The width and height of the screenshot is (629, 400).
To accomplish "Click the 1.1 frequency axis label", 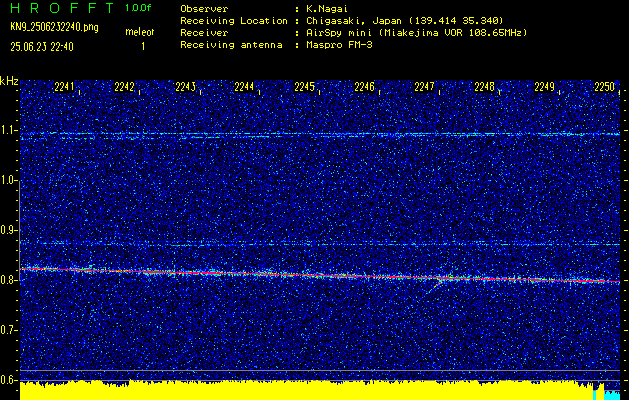I will pyautogui.click(x=7, y=130).
